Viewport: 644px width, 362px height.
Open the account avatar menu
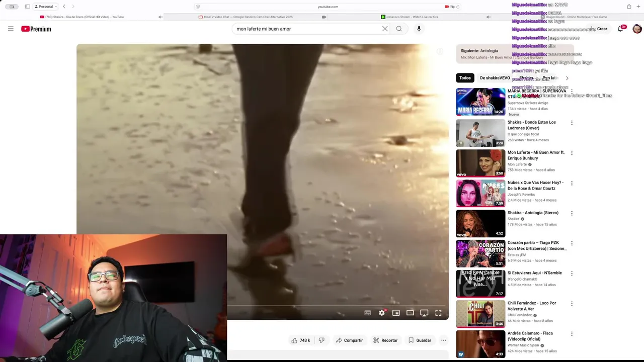(637, 29)
